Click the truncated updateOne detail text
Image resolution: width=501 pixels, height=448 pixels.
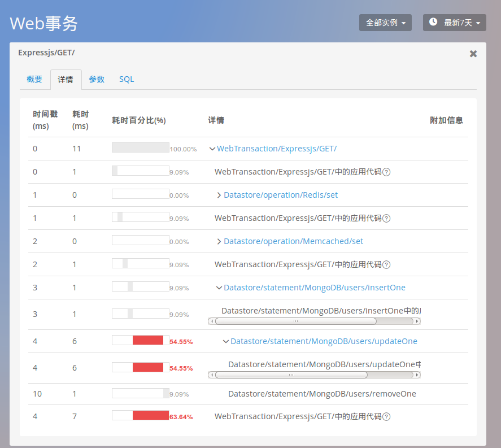[x=325, y=364]
